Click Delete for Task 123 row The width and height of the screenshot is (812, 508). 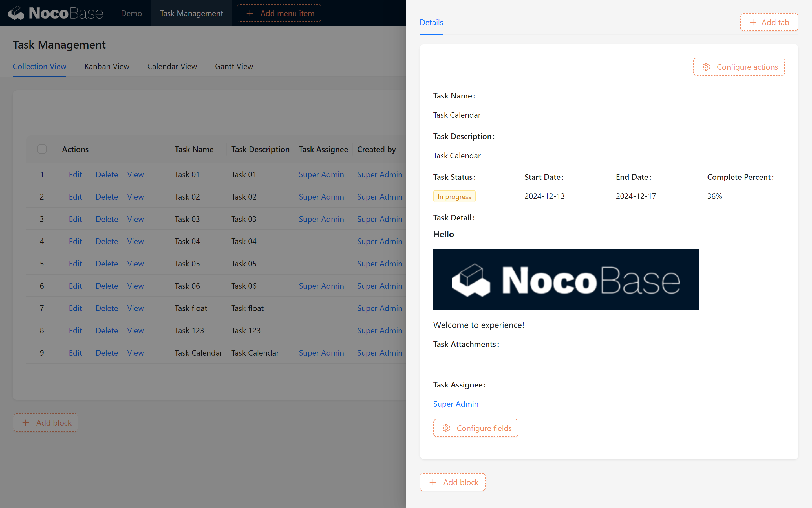[107, 330]
